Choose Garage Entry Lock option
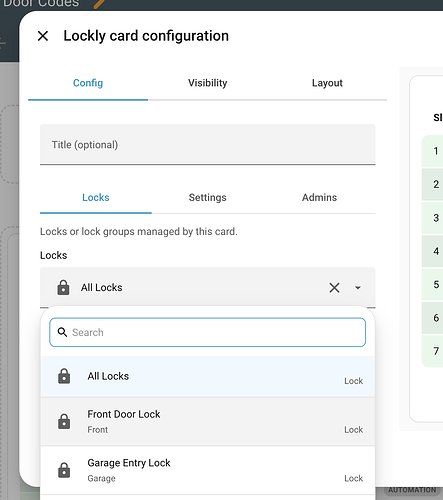Viewport: 443px width, 500px height. tap(208, 470)
